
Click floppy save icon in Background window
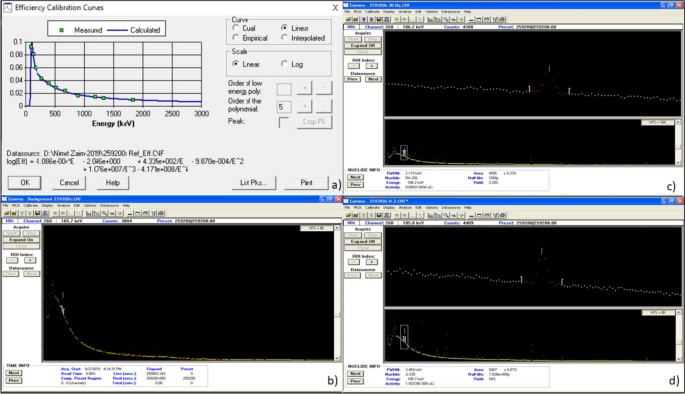(38, 213)
